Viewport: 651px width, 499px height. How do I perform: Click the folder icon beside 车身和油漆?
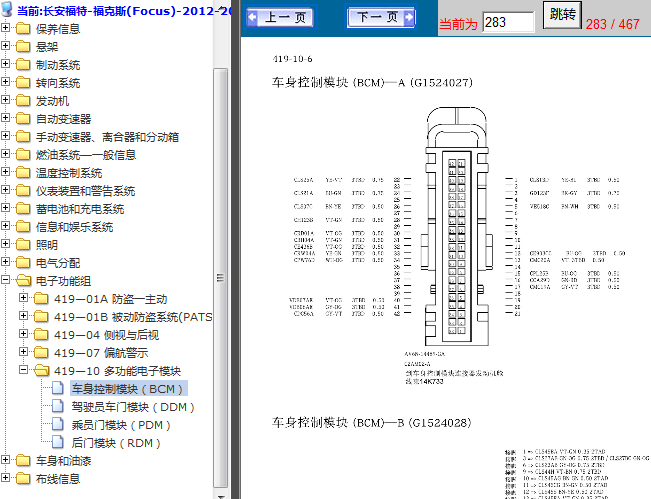point(23,460)
